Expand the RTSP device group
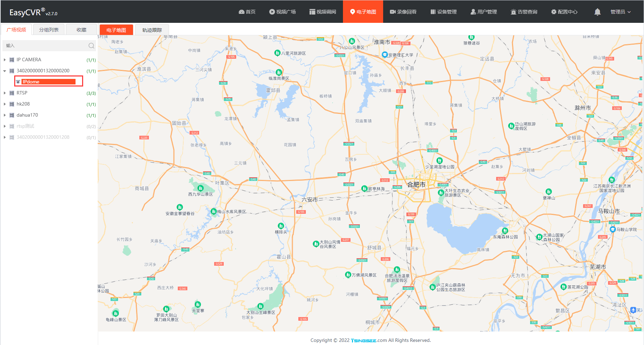This screenshot has width=644, height=345. click(5, 93)
